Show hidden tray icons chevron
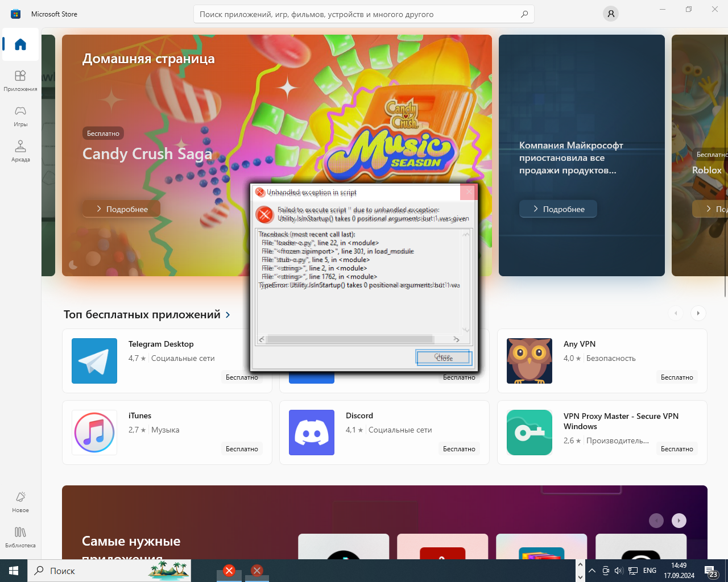The height and width of the screenshot is (582, 728). [592, 571]
